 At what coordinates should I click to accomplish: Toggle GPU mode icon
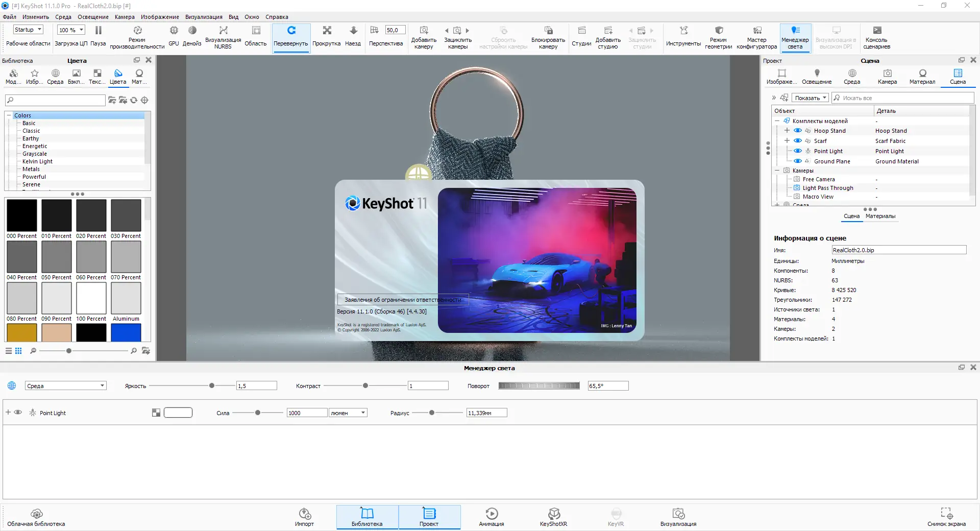[x=174, y=31]
